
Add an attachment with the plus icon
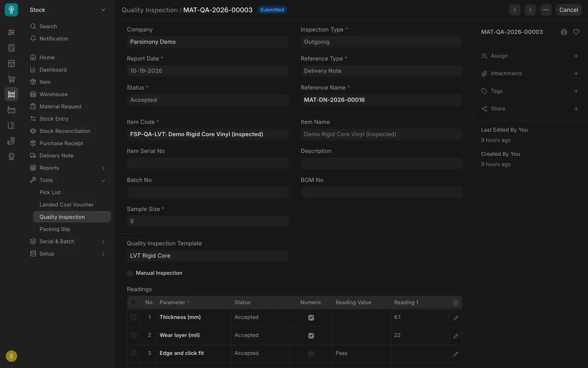pos(576,74)
